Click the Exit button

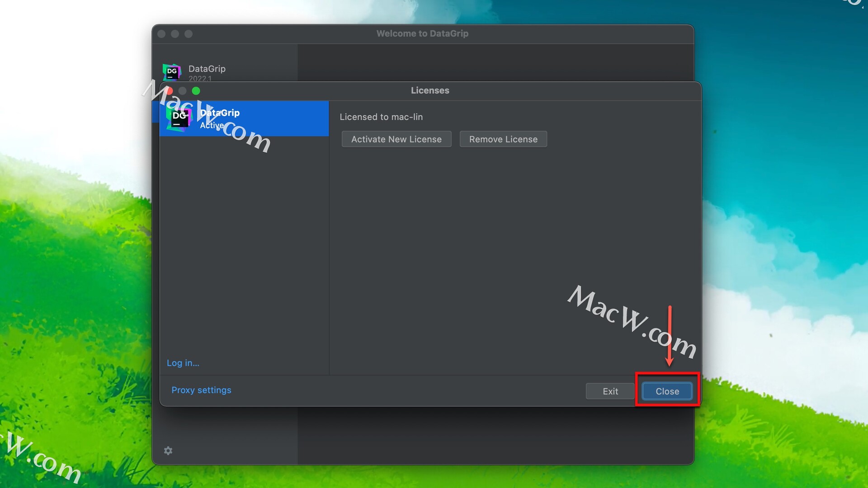pyautogui.click(x=610, y=391)
